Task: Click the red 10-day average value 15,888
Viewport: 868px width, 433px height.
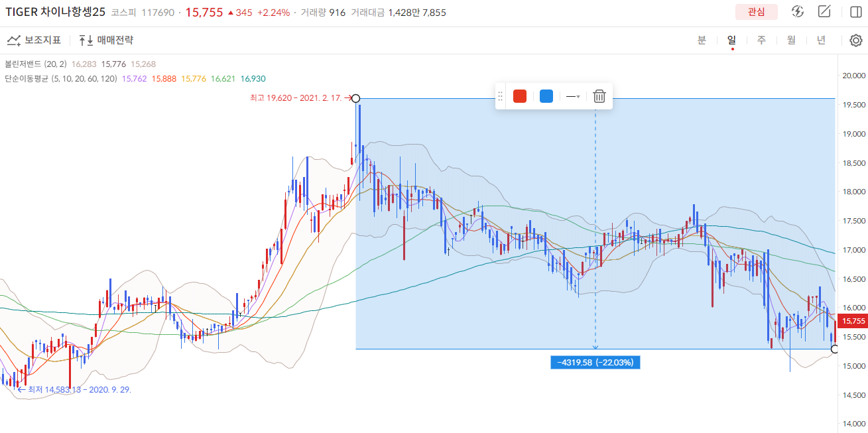Action: [x=164, y=78]
